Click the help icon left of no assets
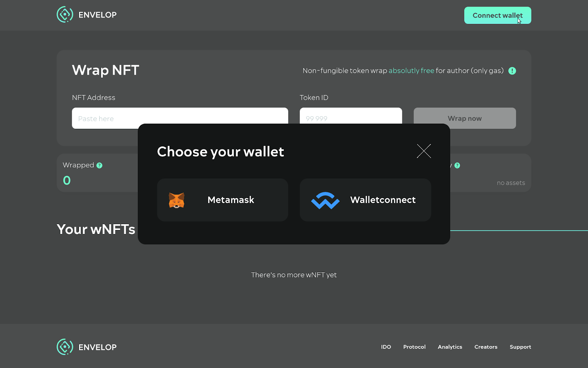 click(457, 166)
